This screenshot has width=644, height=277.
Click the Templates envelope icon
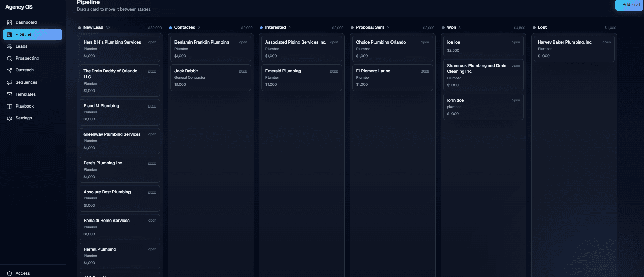(10, 94)
